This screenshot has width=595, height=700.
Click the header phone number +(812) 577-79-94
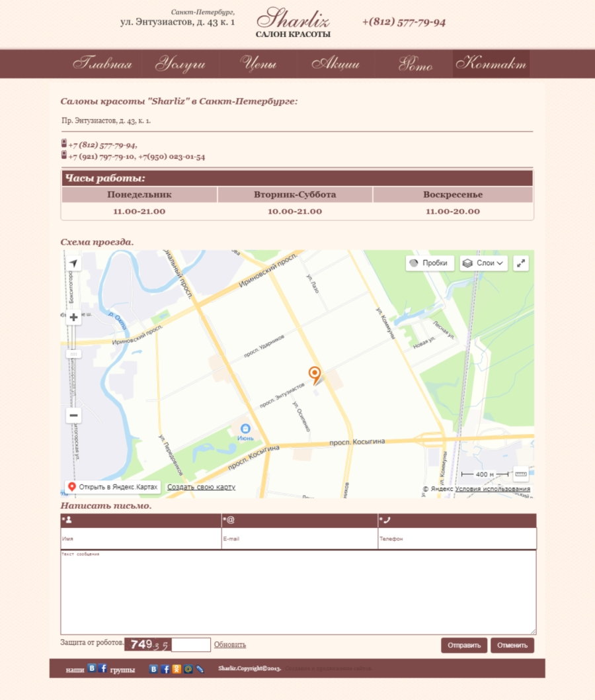pos(404,22)
